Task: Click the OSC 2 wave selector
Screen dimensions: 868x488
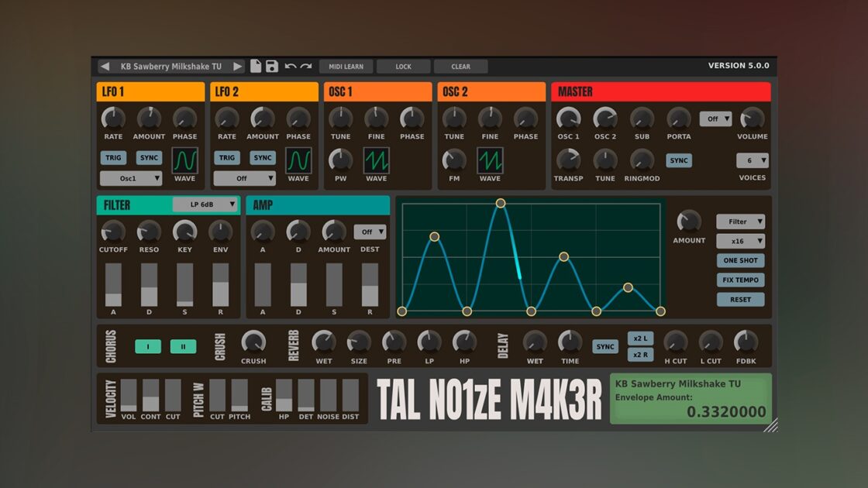Action: [490, 160]
